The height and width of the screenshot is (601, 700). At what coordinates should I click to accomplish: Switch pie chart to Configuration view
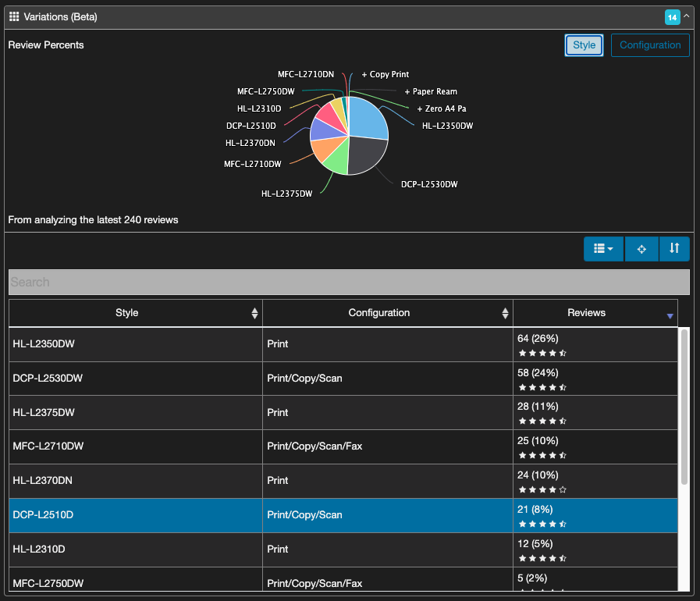[650, 45]
